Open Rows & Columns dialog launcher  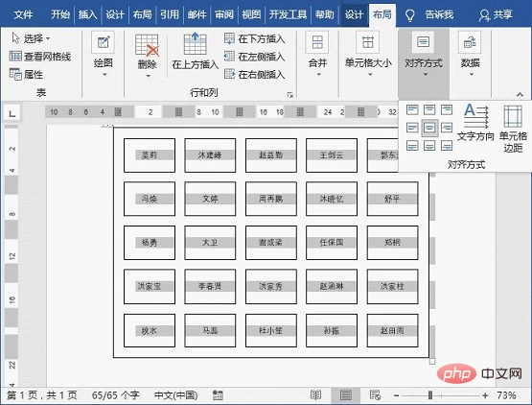290,95
